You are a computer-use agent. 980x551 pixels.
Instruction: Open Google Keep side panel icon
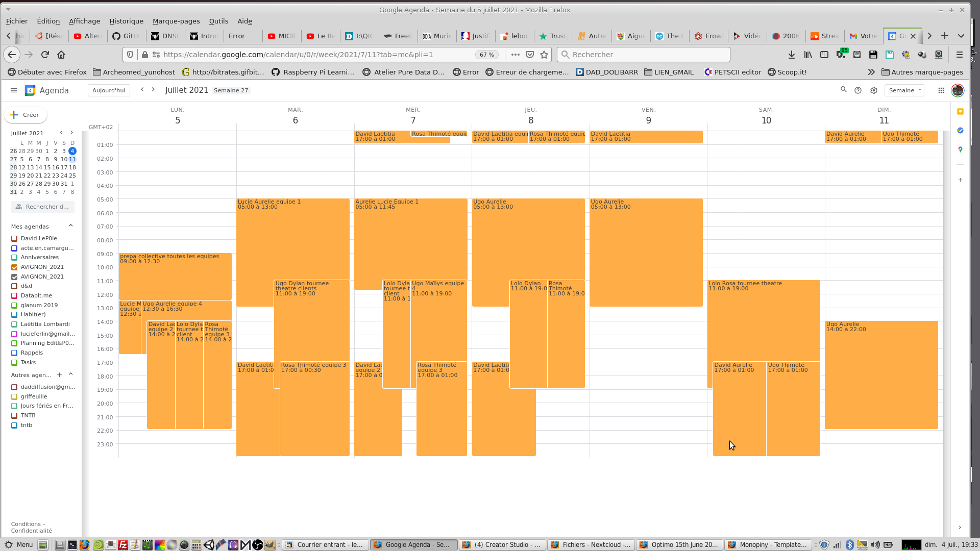pos(960,112)
